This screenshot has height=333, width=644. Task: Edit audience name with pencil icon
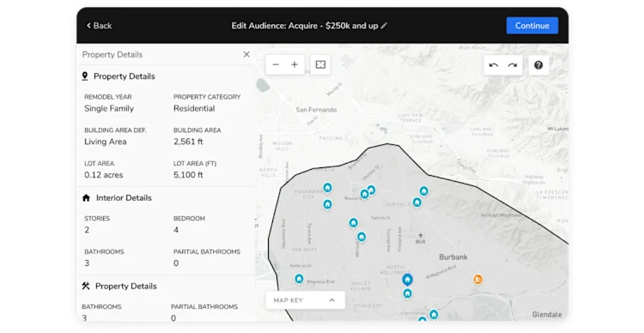point(384,26)
